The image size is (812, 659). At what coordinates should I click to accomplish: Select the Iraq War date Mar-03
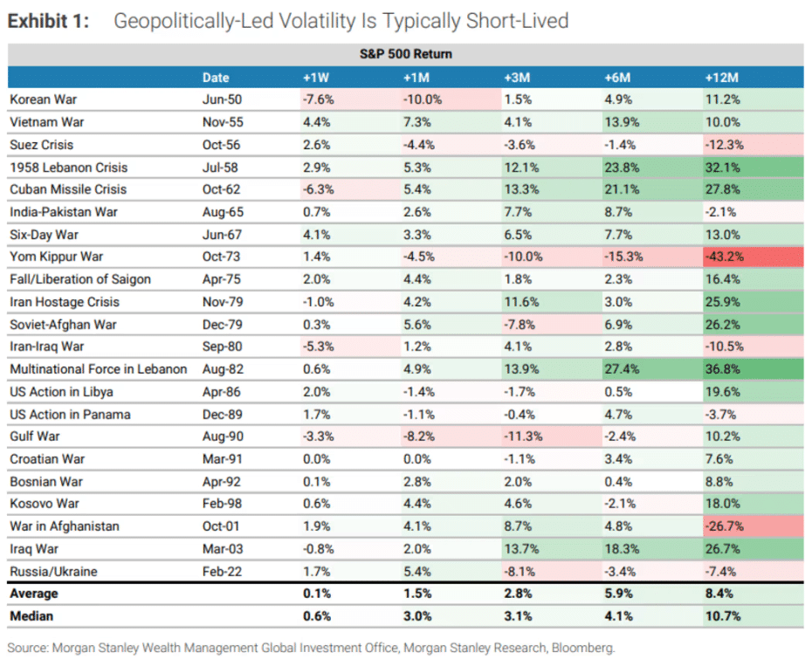[220, 549]
